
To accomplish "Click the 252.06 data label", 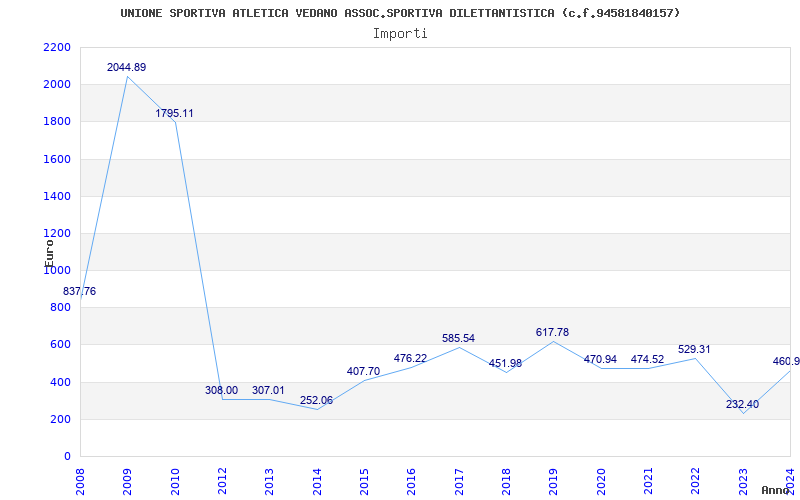I will tap(316, 400).
